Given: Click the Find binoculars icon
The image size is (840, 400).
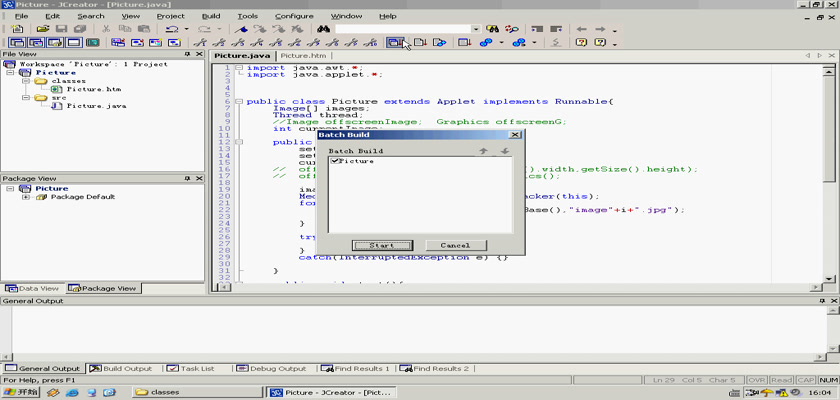Looking at the screenshot, I should (x=322, y=29).
